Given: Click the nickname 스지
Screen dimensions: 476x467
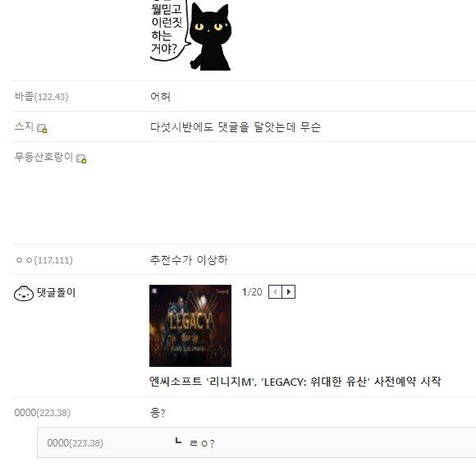Looking at the screenshot, I should (x=24, y=126).
